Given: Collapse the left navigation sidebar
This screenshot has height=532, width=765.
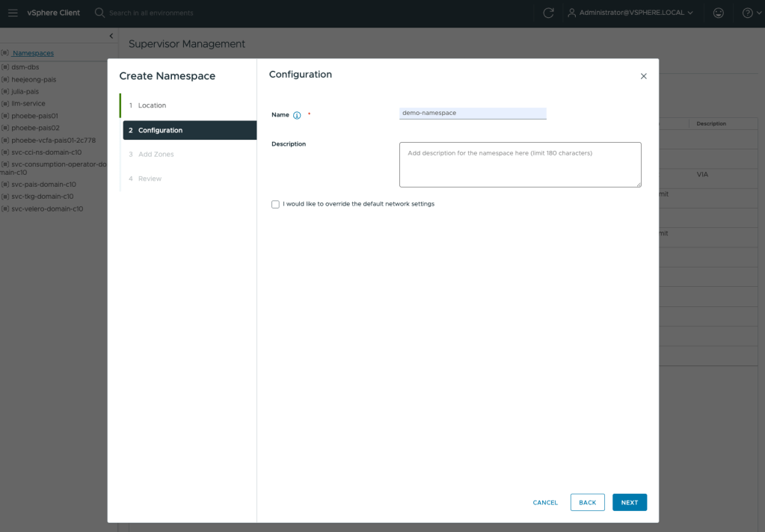Looking at the screenshot, I should click(x=111, y=36).
